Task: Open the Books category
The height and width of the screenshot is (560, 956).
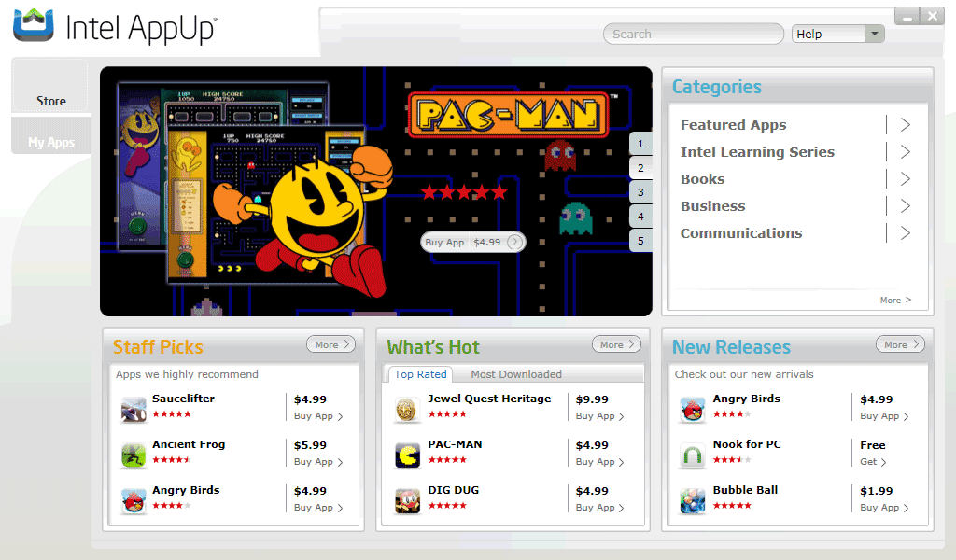Action: [x=702, y=179]
